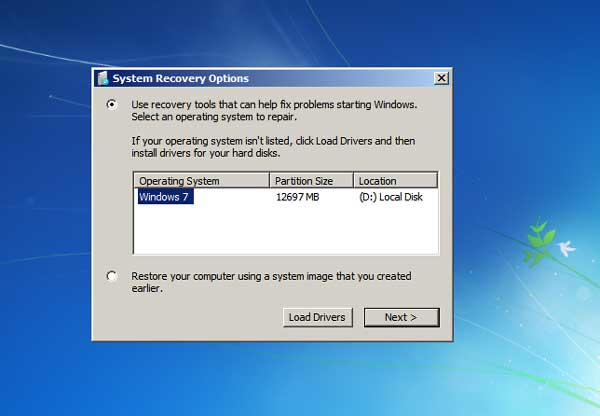Select the Windows 7 entry in the list
Image resolution: width=600 pixels, height=416 pixels.
164,197
